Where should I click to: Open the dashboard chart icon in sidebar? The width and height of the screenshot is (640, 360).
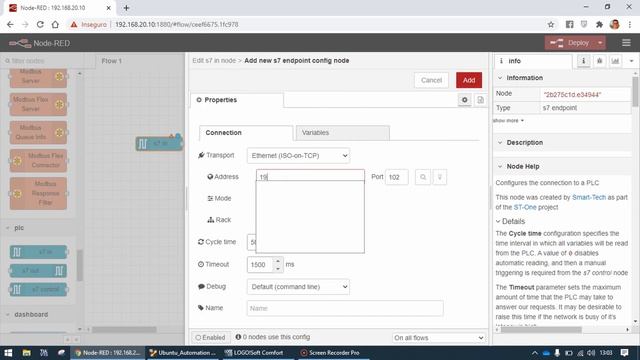[615, 61]
